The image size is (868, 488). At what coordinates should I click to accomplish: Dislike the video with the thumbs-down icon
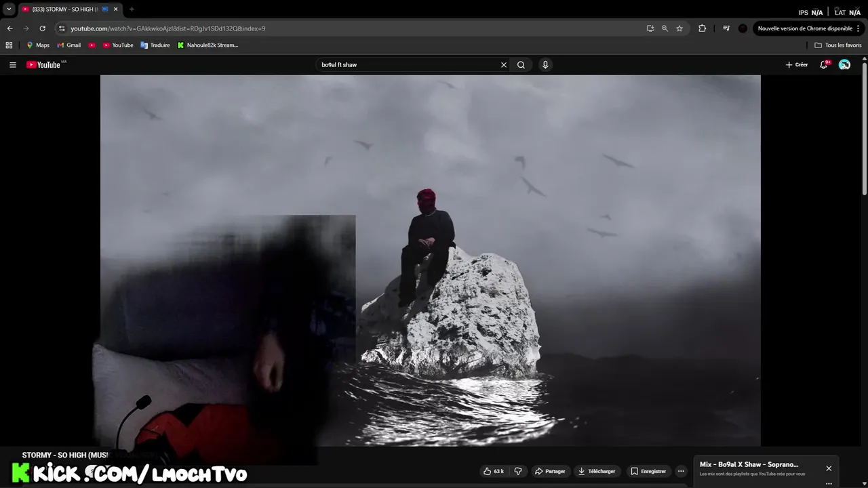[518, 471]
